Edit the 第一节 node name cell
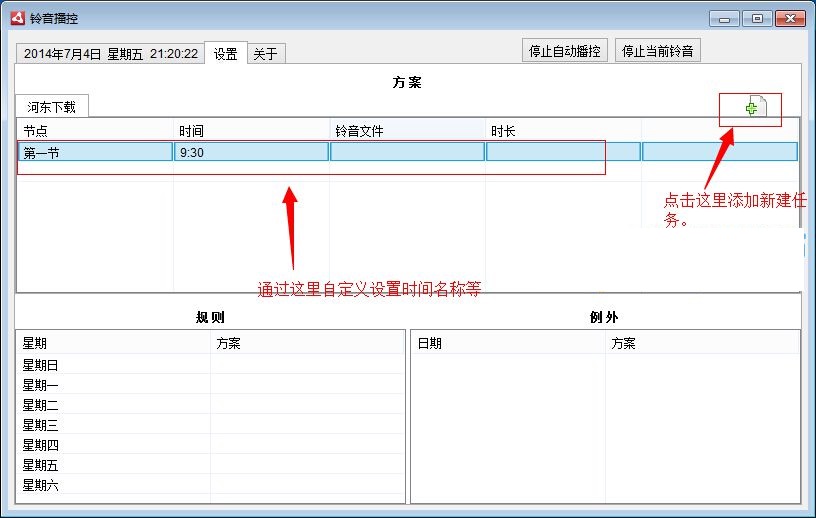The width and height of the screenshot is (816, 518). coord(96,152)
